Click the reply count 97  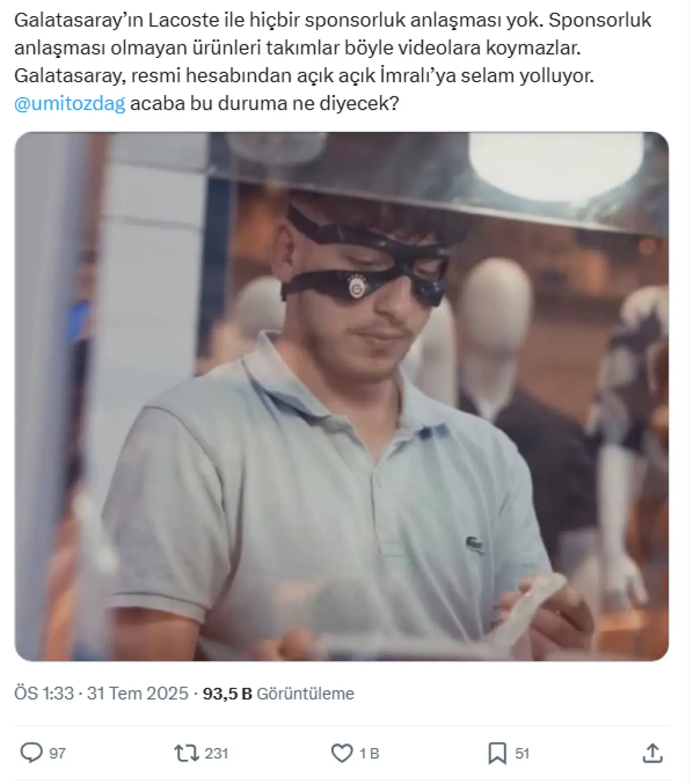pos(57,753)
